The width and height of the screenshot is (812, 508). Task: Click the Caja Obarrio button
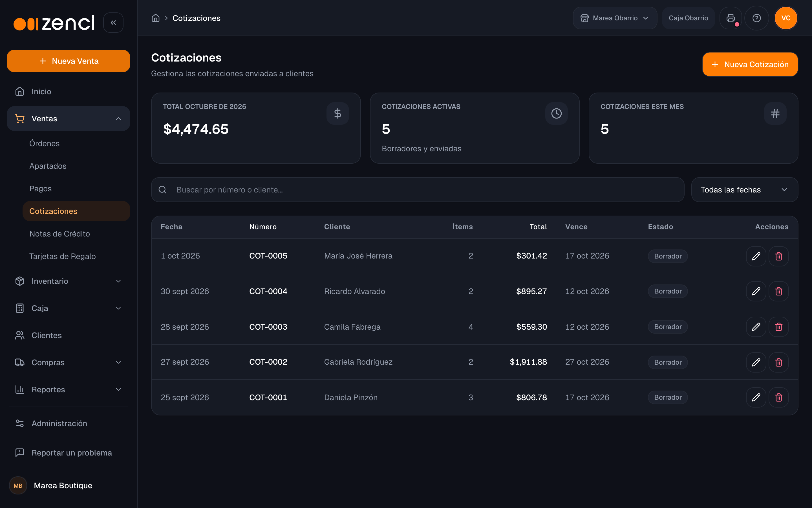(688, 18)
